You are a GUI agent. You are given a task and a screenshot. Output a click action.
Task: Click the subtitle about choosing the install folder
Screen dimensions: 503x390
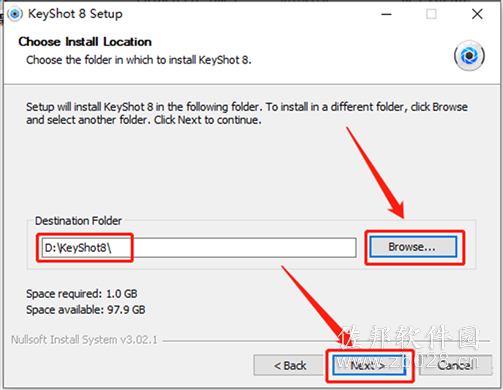(x=139, y=60)
